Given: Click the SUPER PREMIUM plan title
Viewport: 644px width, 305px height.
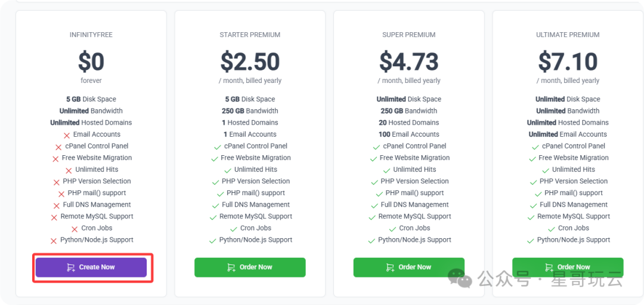Looking at the screenshot, I should [409, 35].
